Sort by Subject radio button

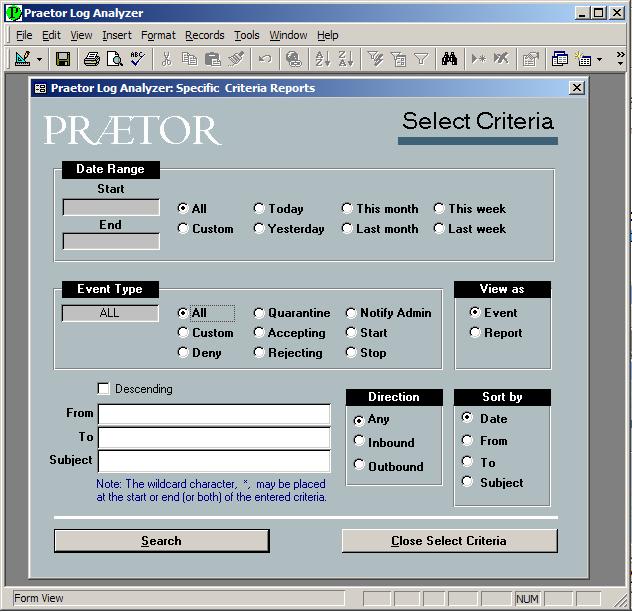467,481
